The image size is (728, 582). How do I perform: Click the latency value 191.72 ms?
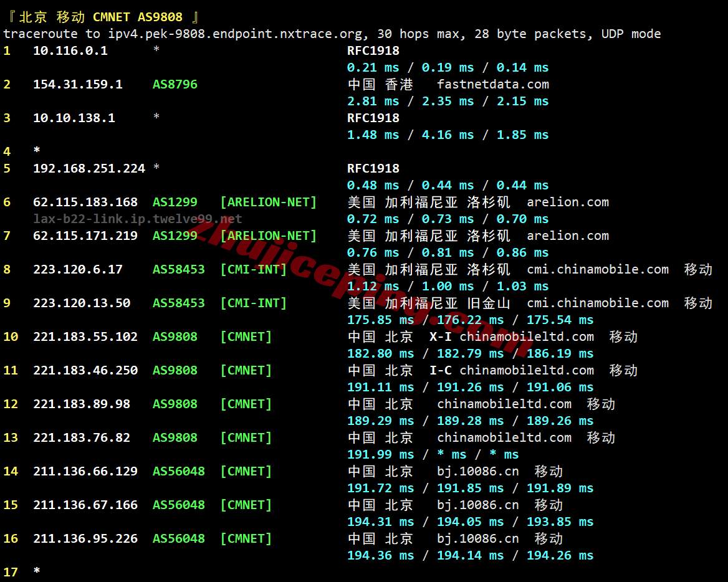point(381,489)
